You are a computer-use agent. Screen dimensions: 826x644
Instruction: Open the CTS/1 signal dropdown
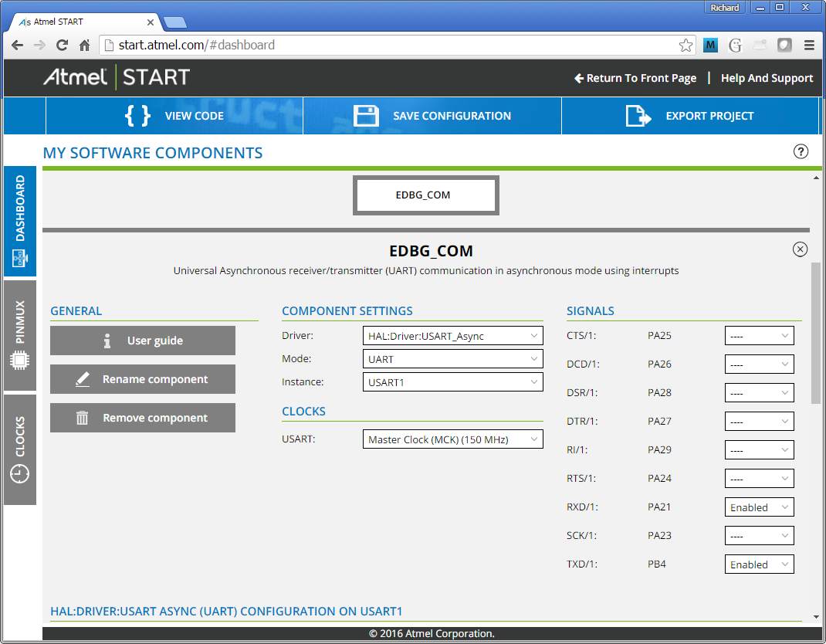[x=759, y=336]
